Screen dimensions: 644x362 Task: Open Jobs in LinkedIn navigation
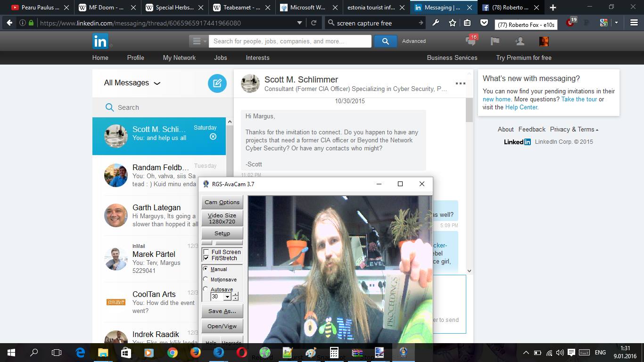point(221,58)
